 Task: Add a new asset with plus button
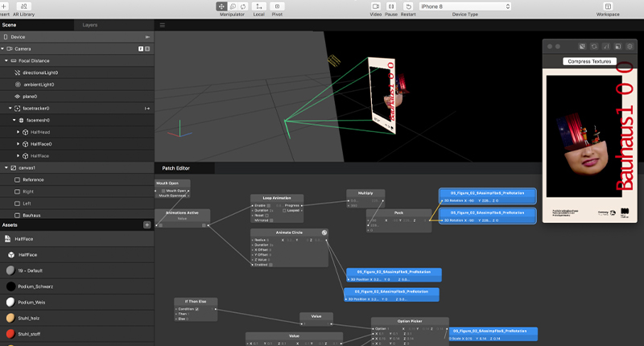[x=147, y=225]
